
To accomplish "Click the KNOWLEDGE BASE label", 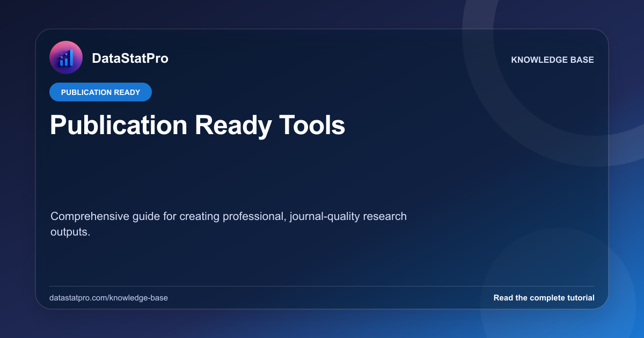I will point(552,60).
